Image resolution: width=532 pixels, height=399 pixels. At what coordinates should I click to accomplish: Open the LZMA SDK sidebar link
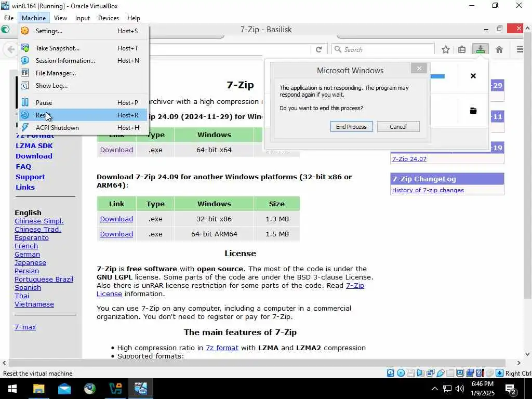click(34, 145)
